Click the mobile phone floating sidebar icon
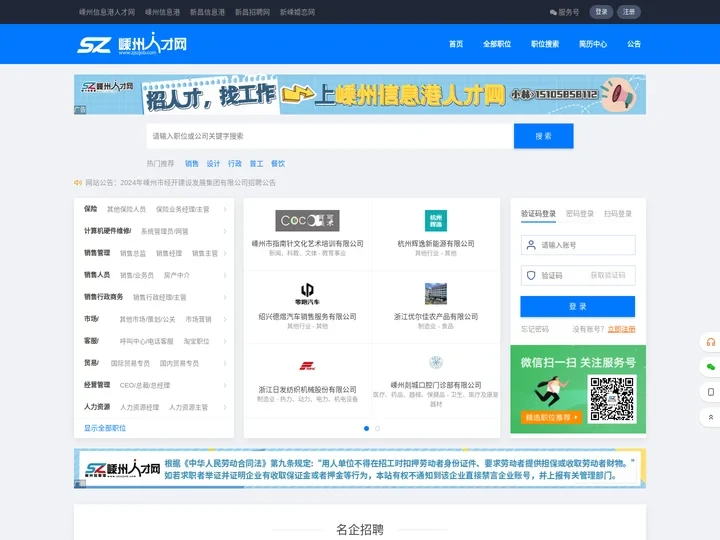 click(x=710, y=392)
